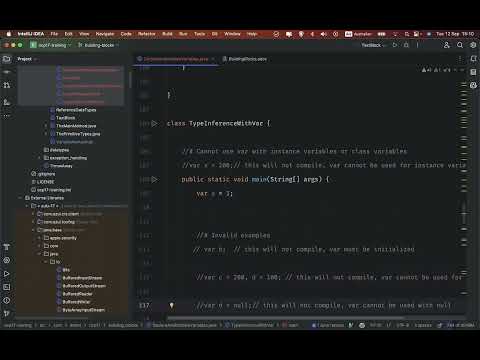480x360 pixels.
Task: Expand the exception_handling folder
Action: (x=39, y=158)
